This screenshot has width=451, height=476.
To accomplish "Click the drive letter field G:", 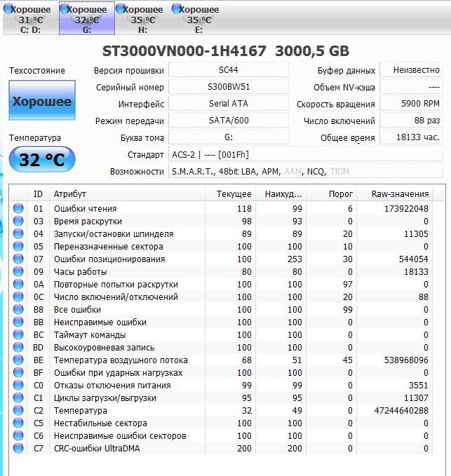I will tap(229, 137).
